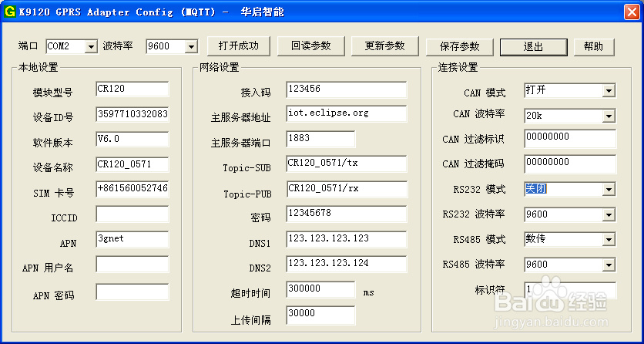Click the 打开成功 button

pos(239,46)
